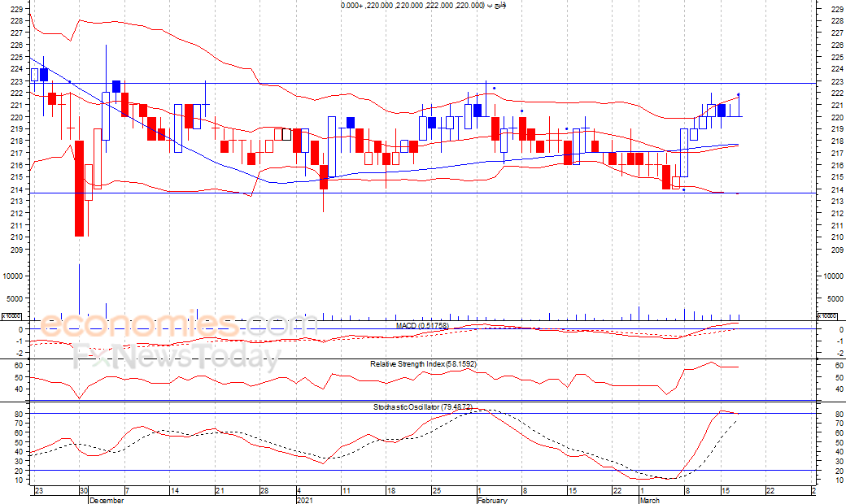Select 5000 on the right volume axis
The height and width of the screenshot is (504, 846).
[835, 298]
